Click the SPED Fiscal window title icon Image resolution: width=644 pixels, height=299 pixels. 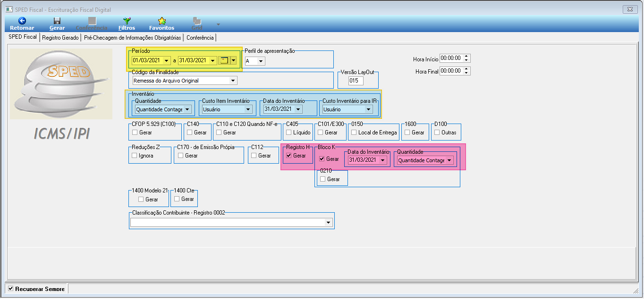pyautogui.click(x=8, y=8)
